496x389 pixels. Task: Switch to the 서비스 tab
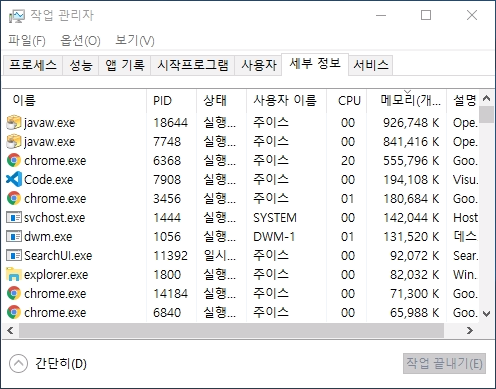click(x=371, y=65)
